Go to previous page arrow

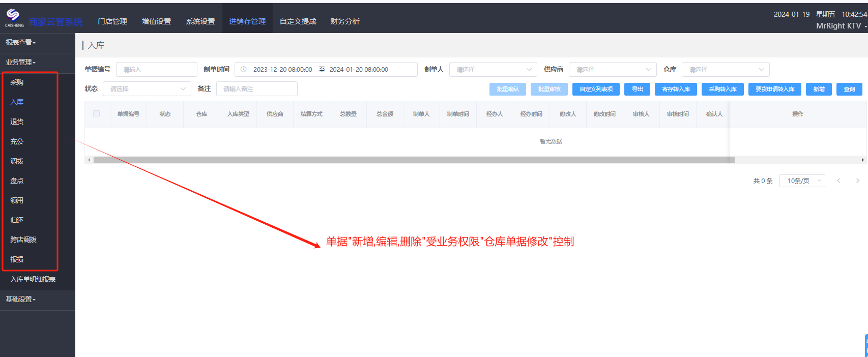(838, 181)
